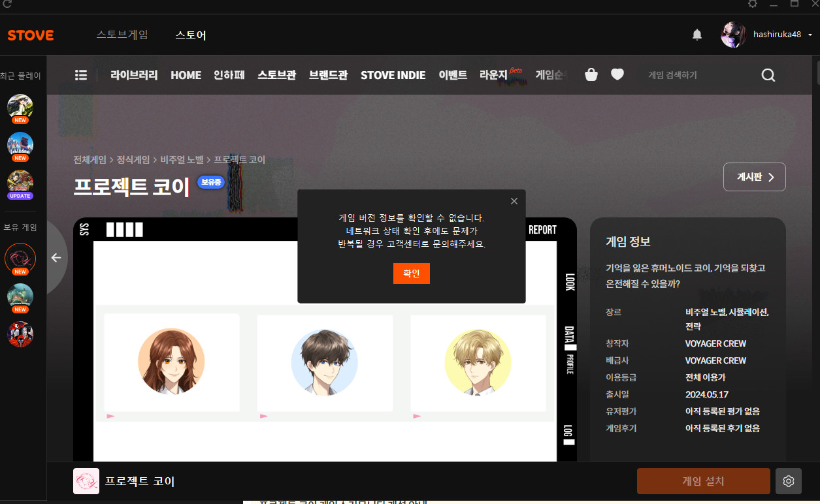Open the notifications bell
The image size is (820, 504).
pyautogui.click(x=697, y=35)
